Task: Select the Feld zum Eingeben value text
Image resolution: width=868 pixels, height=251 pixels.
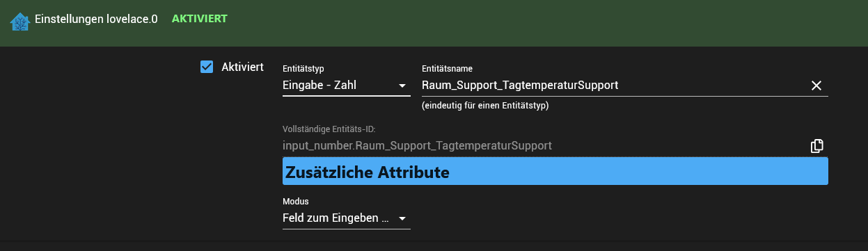Action: 336,218
